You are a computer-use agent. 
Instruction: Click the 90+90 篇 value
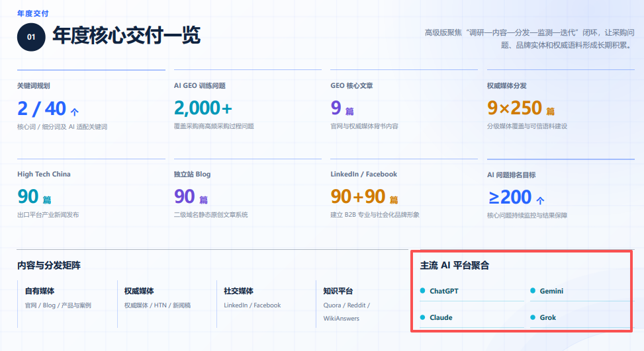364,197
